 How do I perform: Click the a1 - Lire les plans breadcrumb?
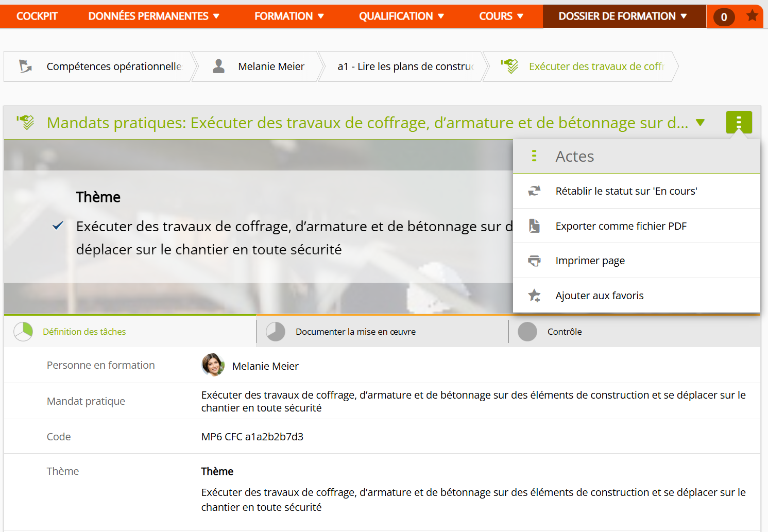[405, 66]
